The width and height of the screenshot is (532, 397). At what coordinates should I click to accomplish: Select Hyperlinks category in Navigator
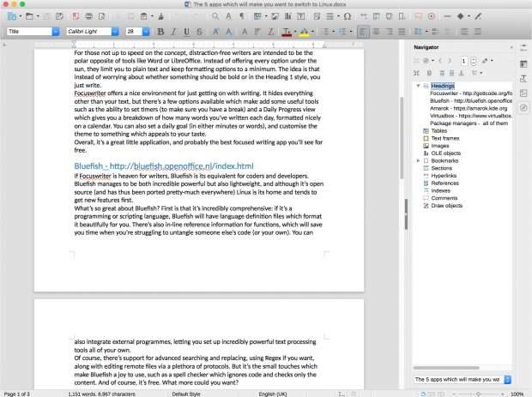pyautogui.click(x=444, y=176)
